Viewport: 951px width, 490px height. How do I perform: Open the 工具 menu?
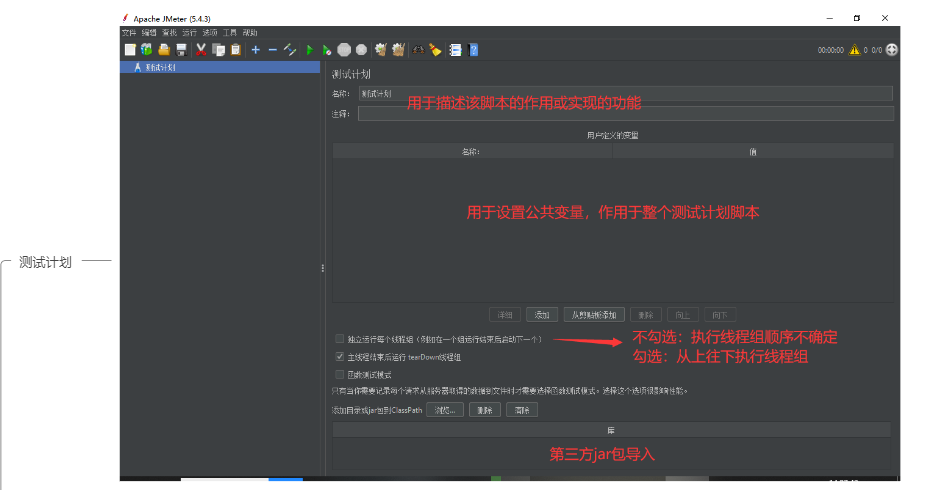point(230,33)
